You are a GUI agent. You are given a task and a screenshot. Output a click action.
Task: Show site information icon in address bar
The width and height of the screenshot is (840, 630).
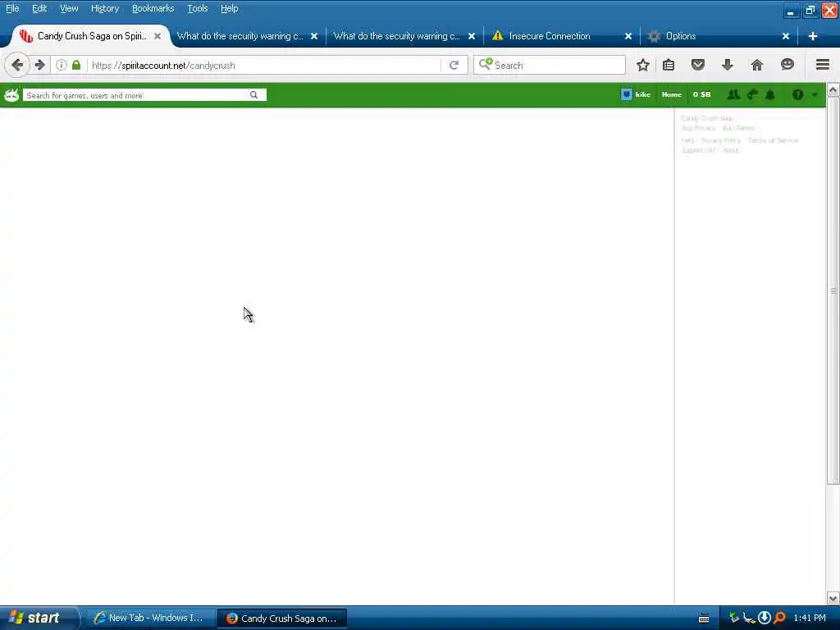[x=62, y=66]
